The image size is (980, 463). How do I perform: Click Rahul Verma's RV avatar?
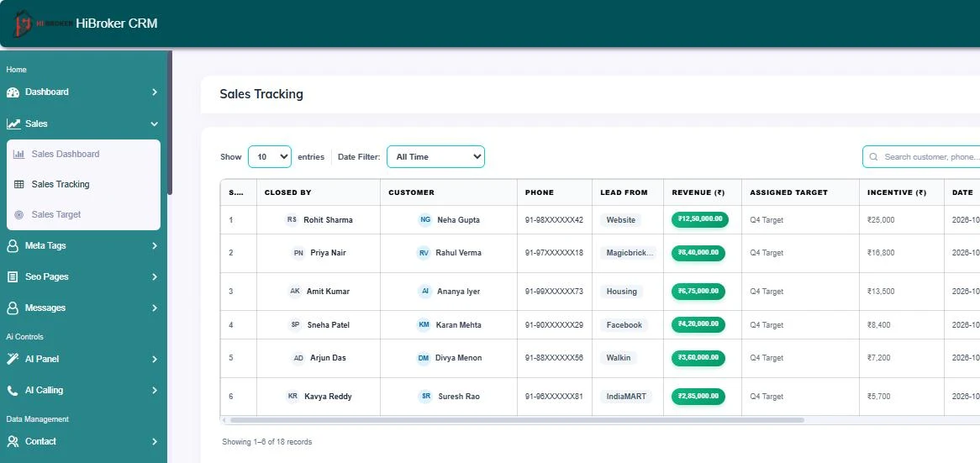(x=424, y=253)
